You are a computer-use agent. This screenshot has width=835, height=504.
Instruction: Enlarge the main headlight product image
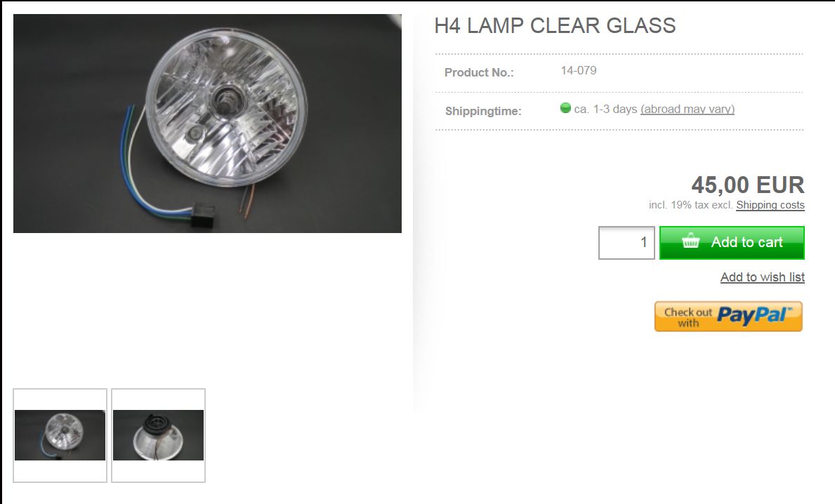[207, 124]
